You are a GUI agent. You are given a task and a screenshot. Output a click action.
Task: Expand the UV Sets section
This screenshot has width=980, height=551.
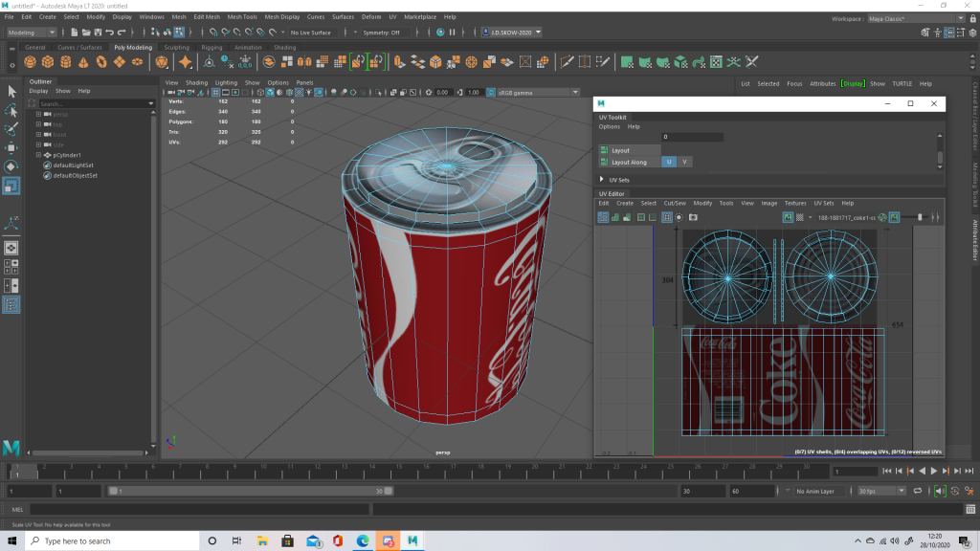tap(602, 179)
